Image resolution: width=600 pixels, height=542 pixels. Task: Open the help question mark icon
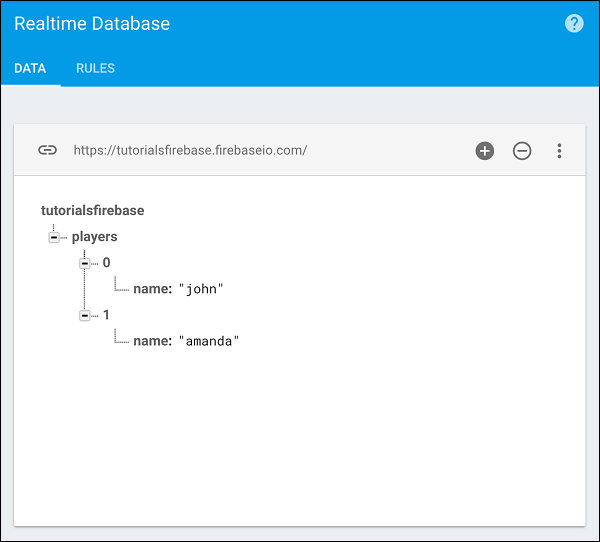click(x=574, y=23)
